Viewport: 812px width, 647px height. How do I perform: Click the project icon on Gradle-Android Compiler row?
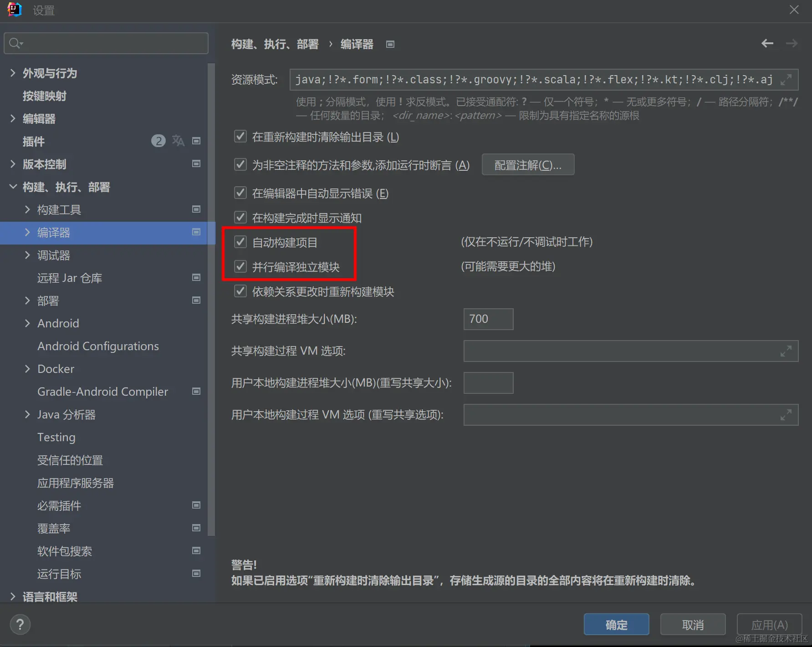pyautogui.click(x=196, y=392)
